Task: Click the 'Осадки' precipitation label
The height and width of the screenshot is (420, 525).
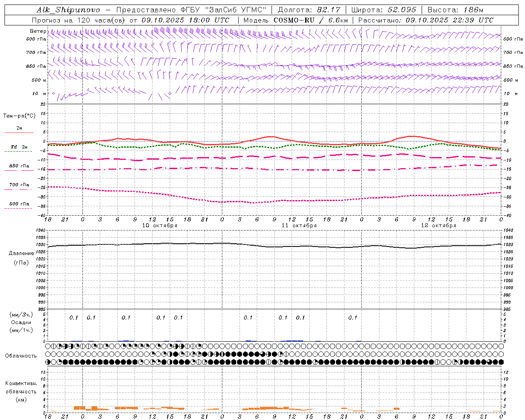Action: (21, 322)
